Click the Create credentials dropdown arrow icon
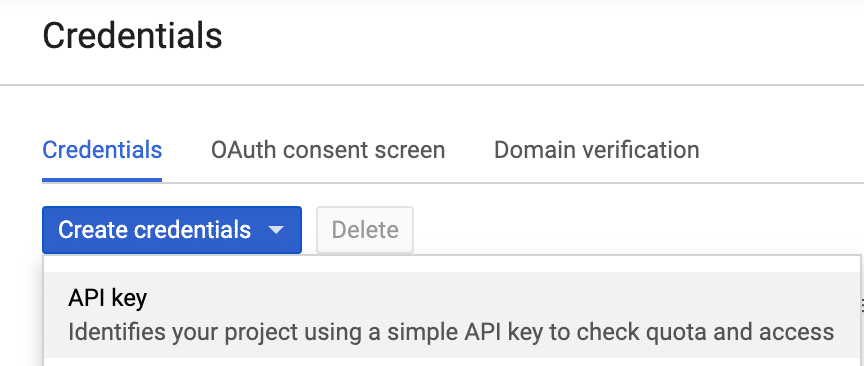This screenshot has height=366, width=864. [276, 230]
